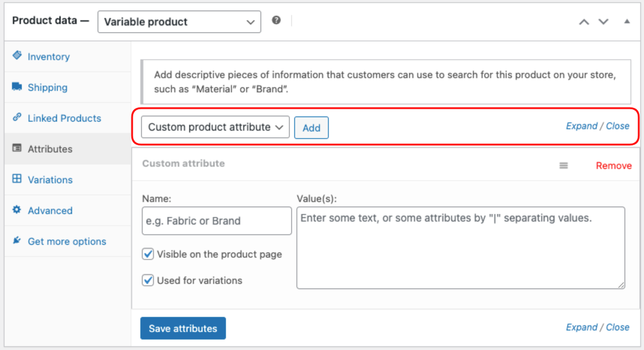The image size is (644, 350).
Task: Select the Variations grid icon
Action: [x=17, y=179]
